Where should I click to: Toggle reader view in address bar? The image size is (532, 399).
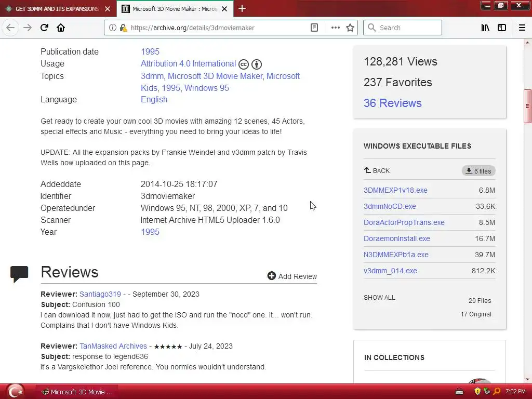pyautogui.click(x=314, y=28)
